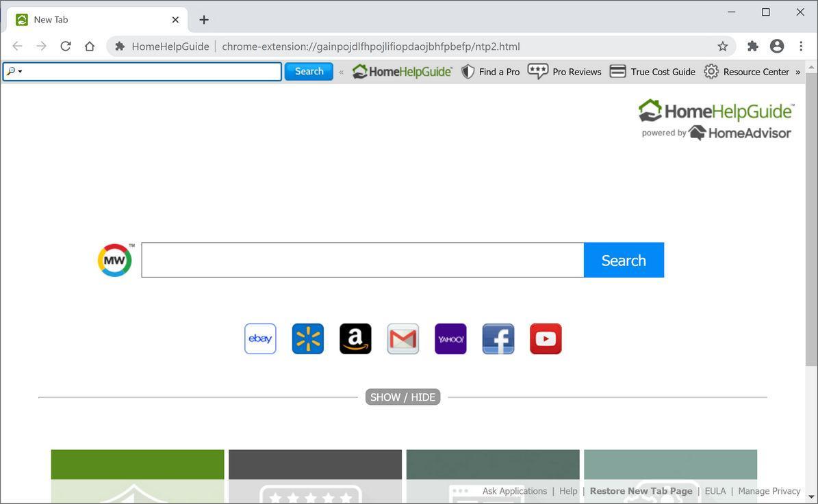The image size is (818, 504).
Task: Select the New Tab tab
Action: [97, 20]
